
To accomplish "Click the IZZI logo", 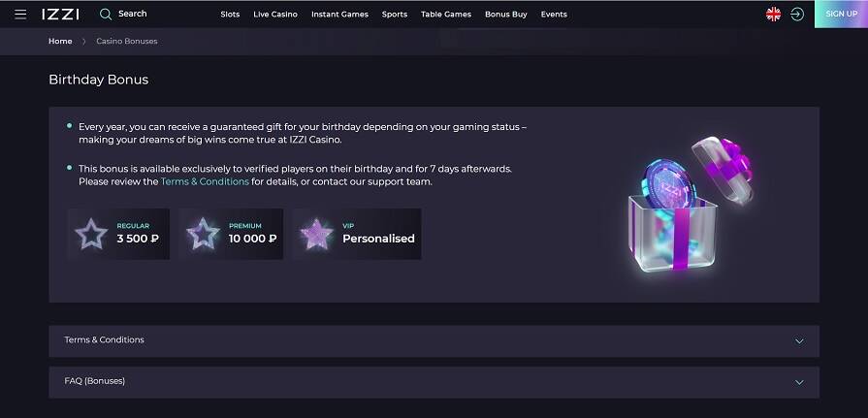I will point(61,15).
